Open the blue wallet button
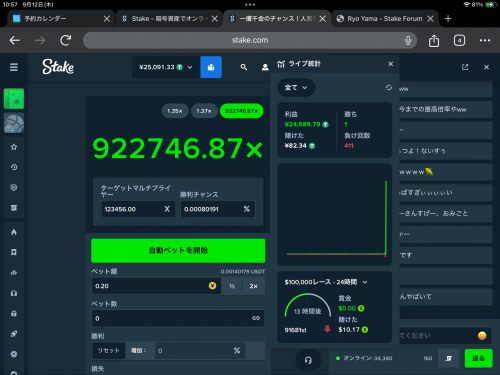500x375 pixels. (211, 67)
